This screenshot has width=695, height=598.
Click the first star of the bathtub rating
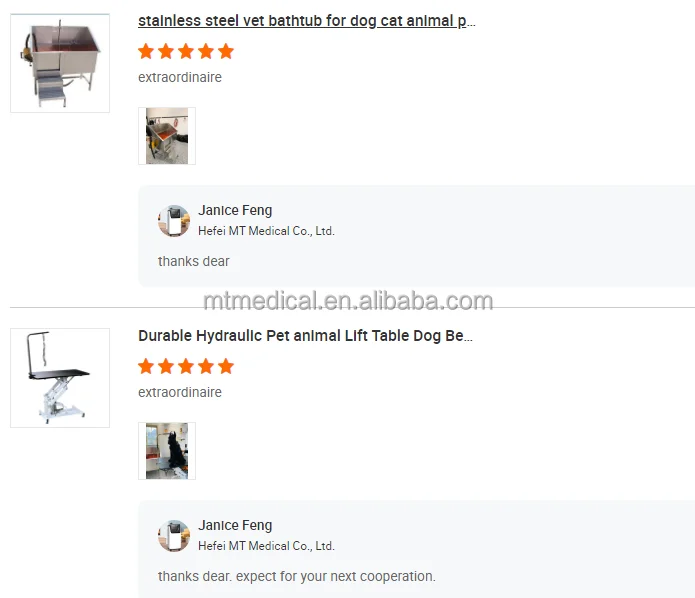coord(146,51)
